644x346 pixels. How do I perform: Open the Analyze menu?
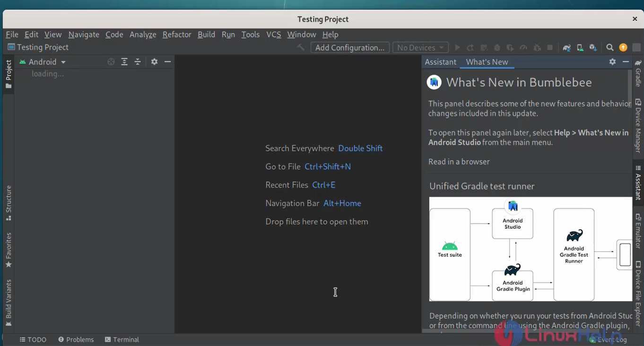click(x=143, y=35)
